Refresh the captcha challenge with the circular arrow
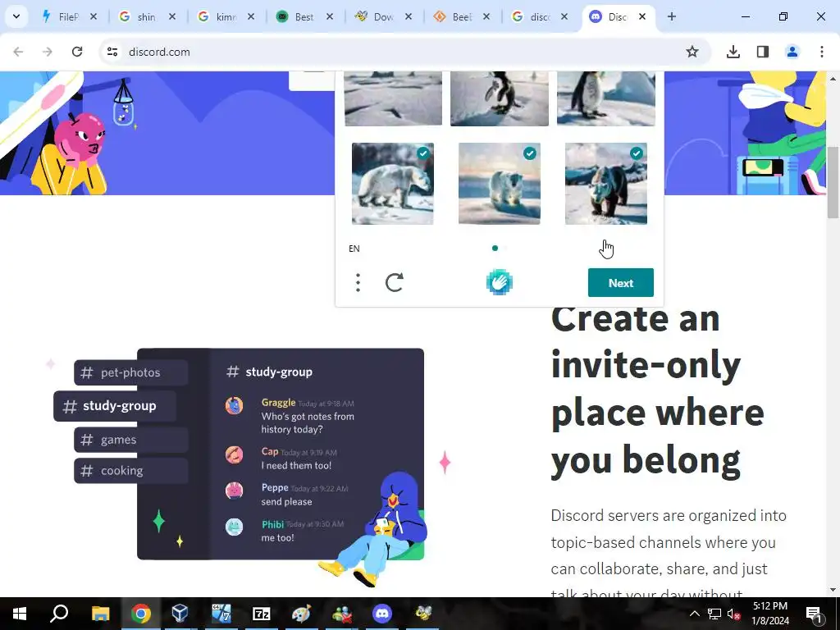Screen dimensions: 840x630 pos(395,282)
